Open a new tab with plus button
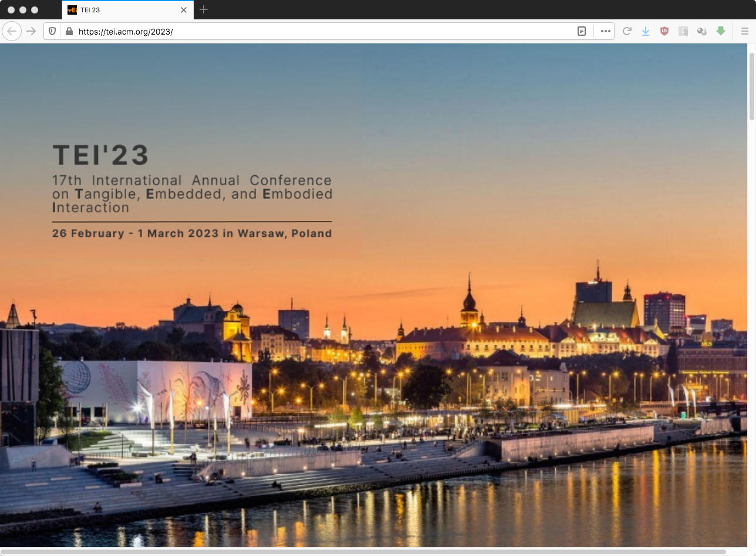The width and height of the screenshot is (756, 556). 204,10
